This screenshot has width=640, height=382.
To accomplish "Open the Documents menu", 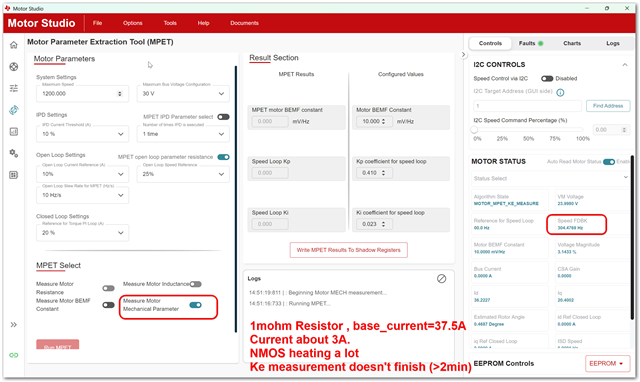I will pyautogui.click(x=244, y=23).
